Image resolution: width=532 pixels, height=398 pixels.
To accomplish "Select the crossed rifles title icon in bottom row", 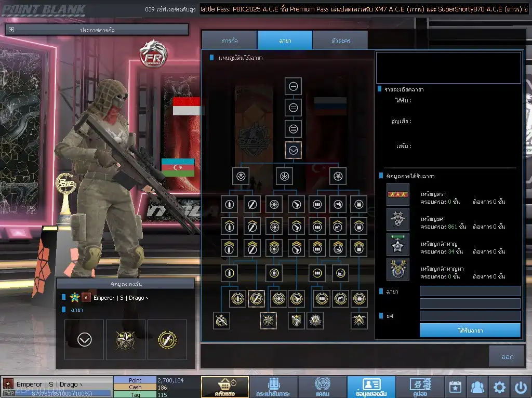I will 221,320.
